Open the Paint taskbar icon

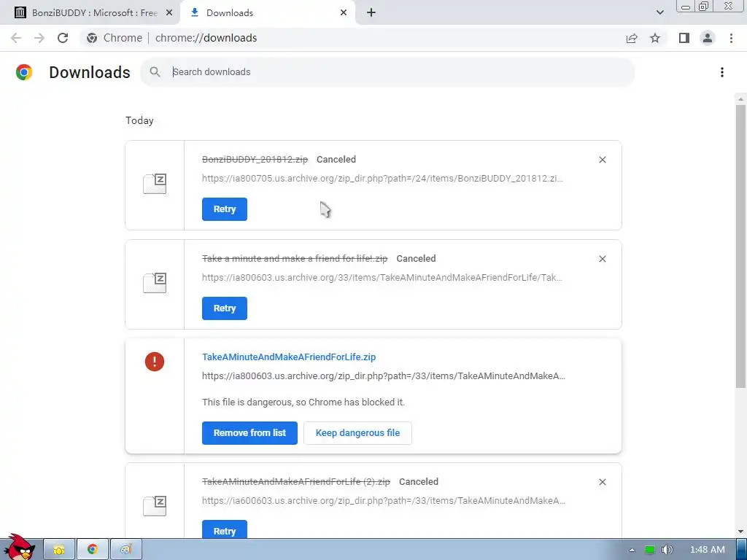point(125,550)
